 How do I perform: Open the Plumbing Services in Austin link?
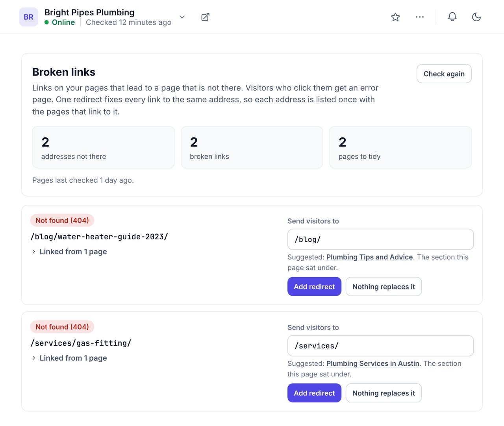[372, 363]
